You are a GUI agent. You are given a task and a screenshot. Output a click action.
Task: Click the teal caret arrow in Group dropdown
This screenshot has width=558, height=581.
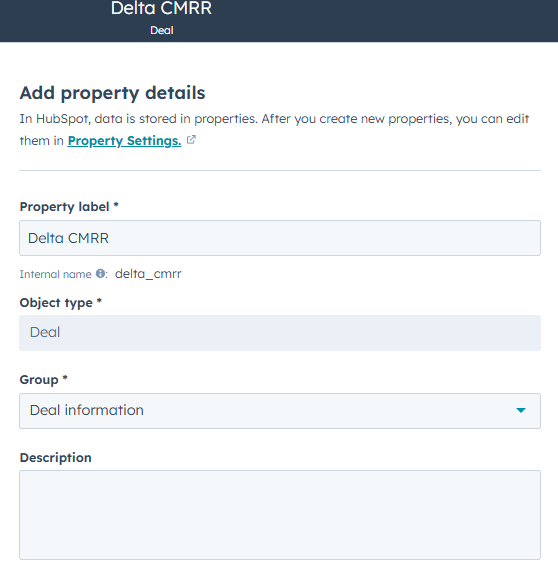(521, 410)
